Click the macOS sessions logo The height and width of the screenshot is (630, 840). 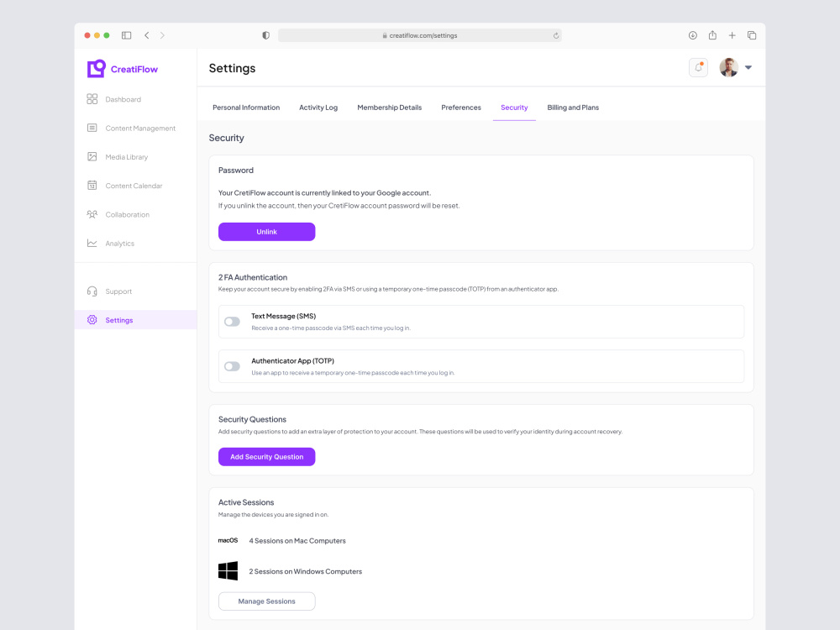(x=228, y=540)
